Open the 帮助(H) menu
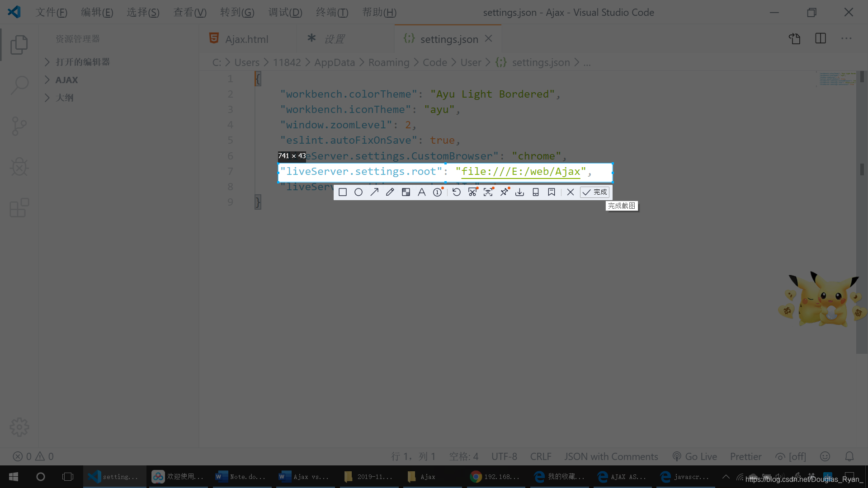This screenshot has height=488, width=868. tap(379, 12)
